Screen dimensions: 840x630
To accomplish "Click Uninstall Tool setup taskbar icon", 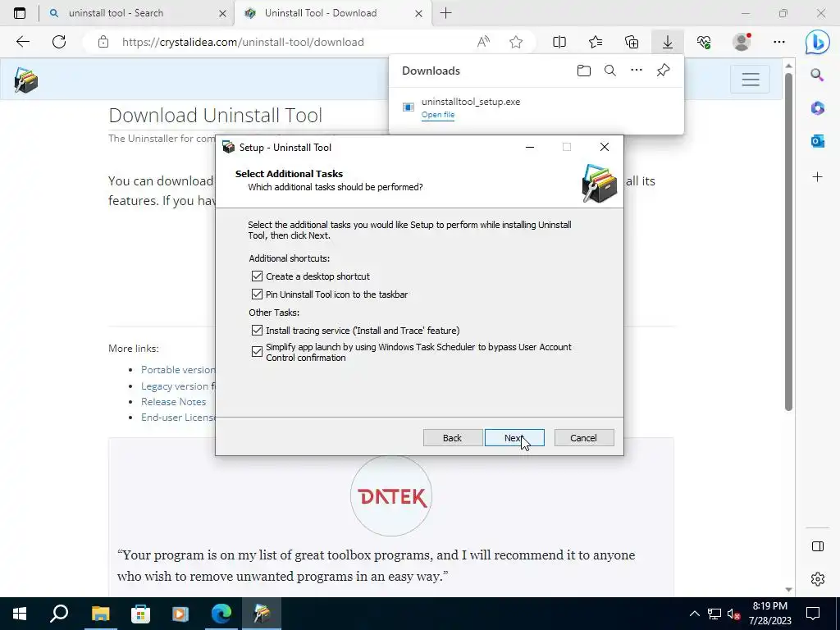I will pyautogui.click(x=262, y=614).
